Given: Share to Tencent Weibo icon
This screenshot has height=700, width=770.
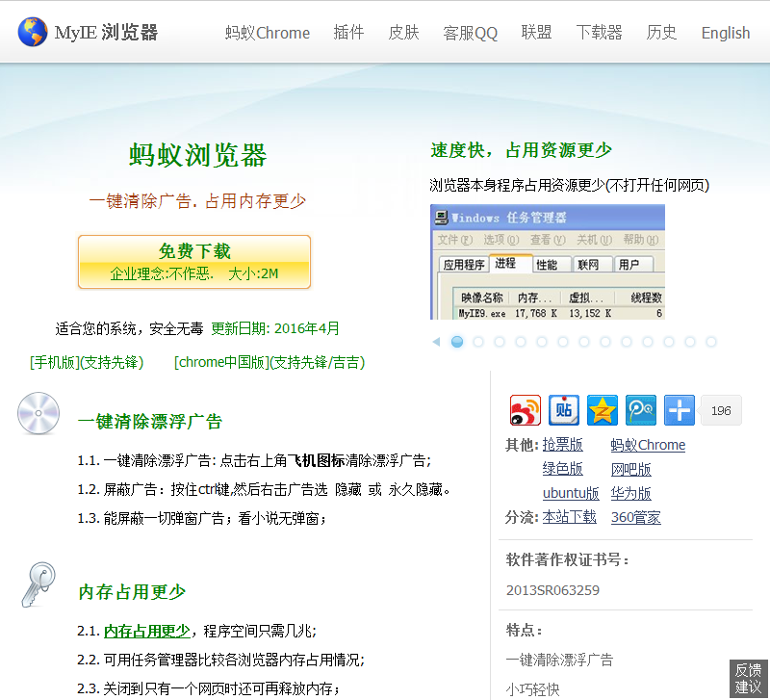Looking at the screenshot, I should [x=641, y=409].
